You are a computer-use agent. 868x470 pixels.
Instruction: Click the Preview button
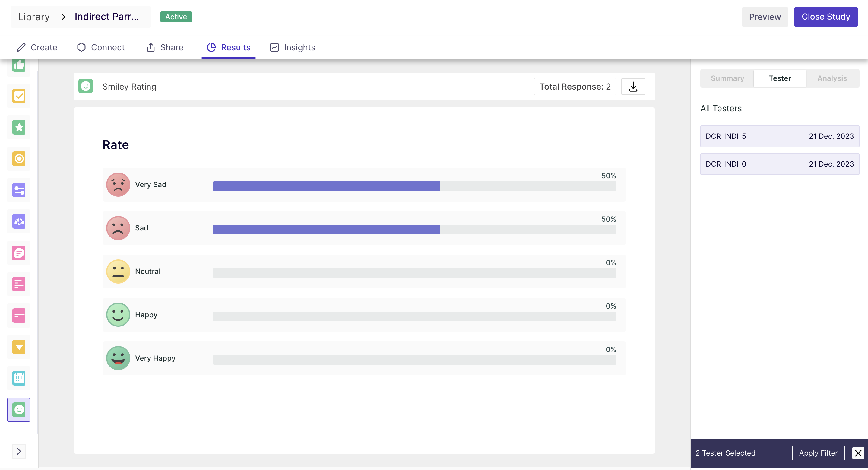(765, 17)
